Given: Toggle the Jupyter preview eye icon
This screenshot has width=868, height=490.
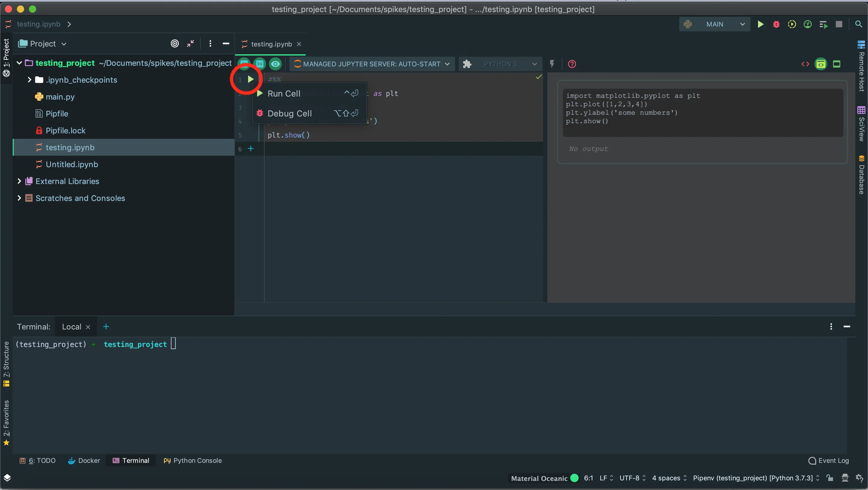Looking at the screenshot, I should coord(275,64).
